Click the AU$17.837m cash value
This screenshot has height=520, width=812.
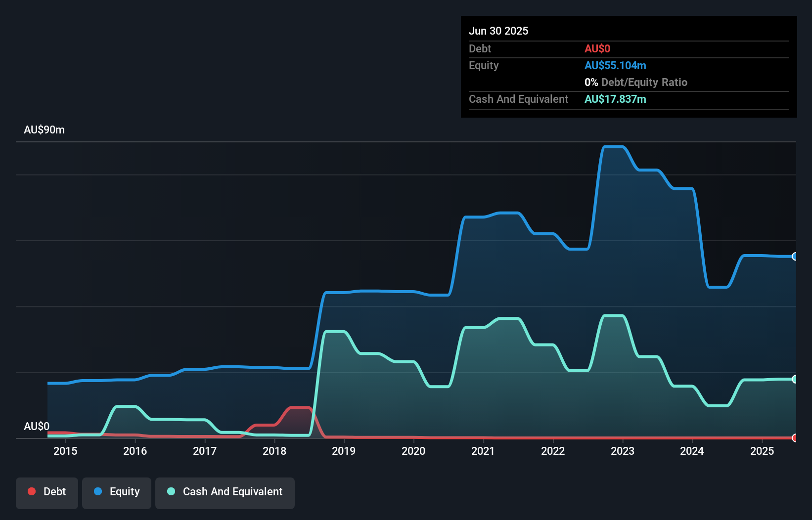[x=615, y=99]
